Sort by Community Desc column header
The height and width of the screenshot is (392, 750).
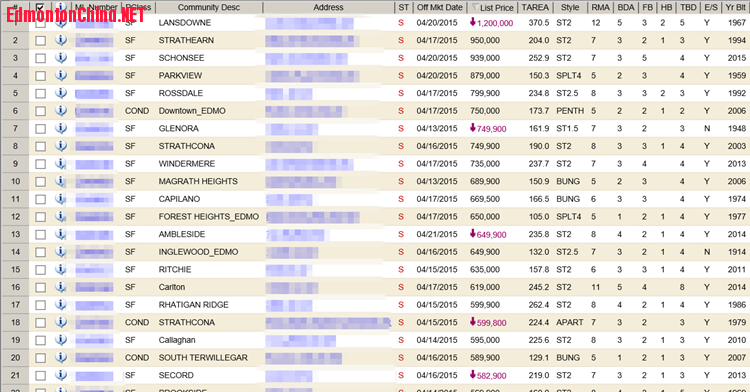(x=209, y=7)
